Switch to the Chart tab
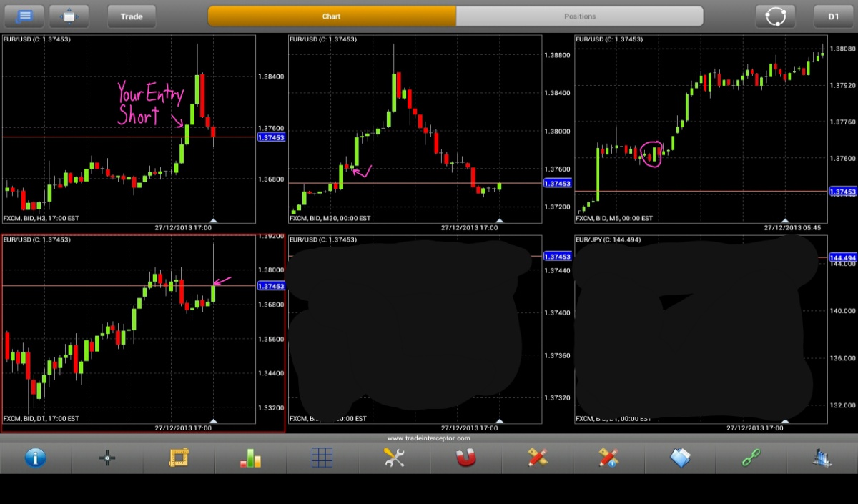The height and width of the screenshot is (504, 858). pos(332,16)
